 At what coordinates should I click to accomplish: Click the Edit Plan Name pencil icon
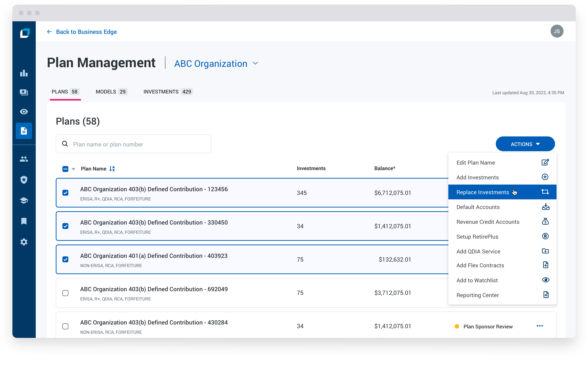coord(545,162)
